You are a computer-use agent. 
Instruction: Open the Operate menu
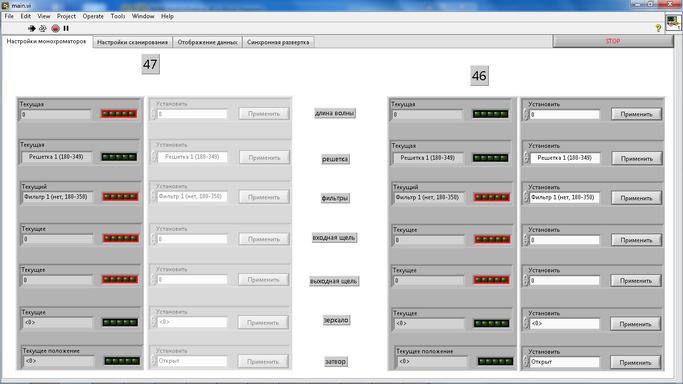pos(93,16)
